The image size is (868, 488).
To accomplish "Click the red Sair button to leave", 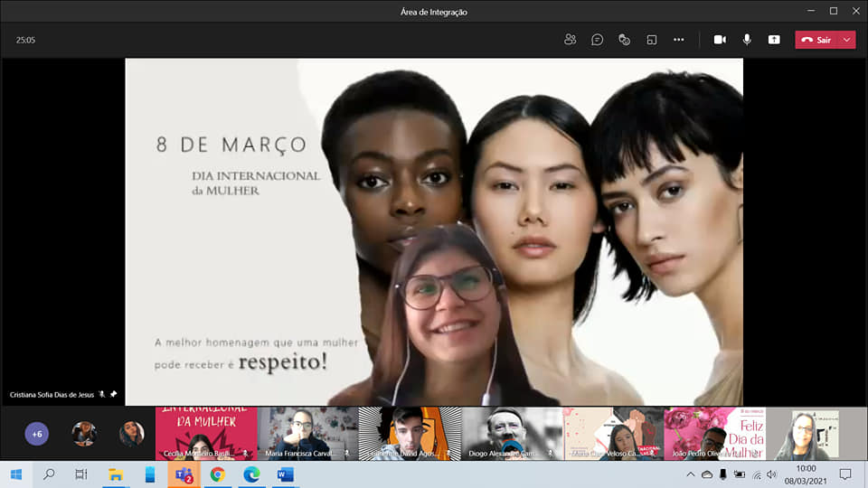I will (x=816, y=40).
